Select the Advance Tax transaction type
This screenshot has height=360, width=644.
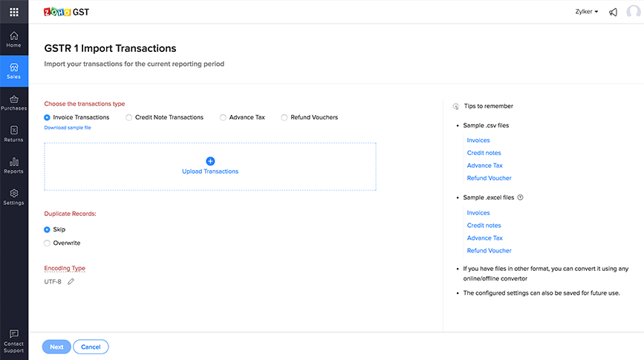pyautogui.click(x=223, y=117)
